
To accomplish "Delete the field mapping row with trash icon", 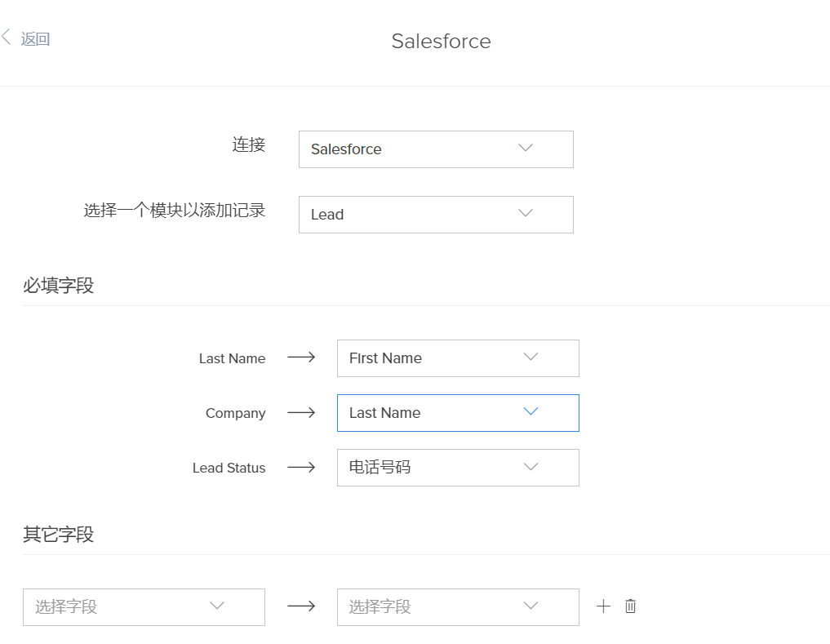I will point(630,606).
